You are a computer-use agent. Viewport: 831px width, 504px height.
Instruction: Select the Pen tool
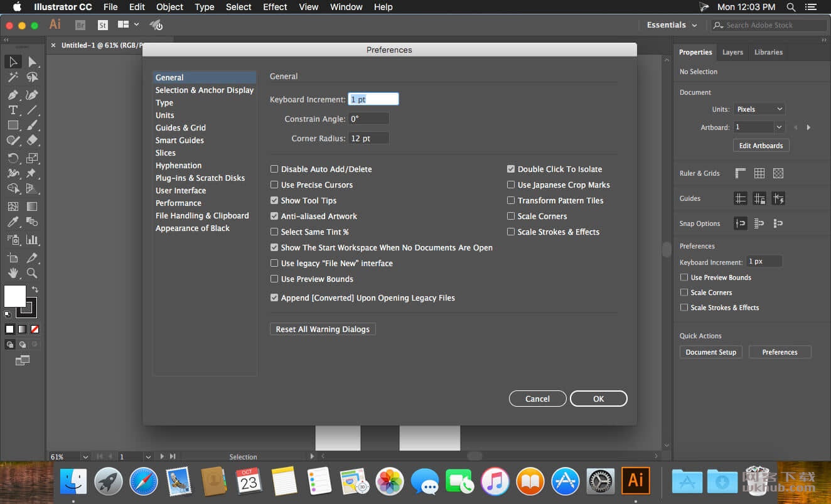pyautogui.click(x=13, y=95)
